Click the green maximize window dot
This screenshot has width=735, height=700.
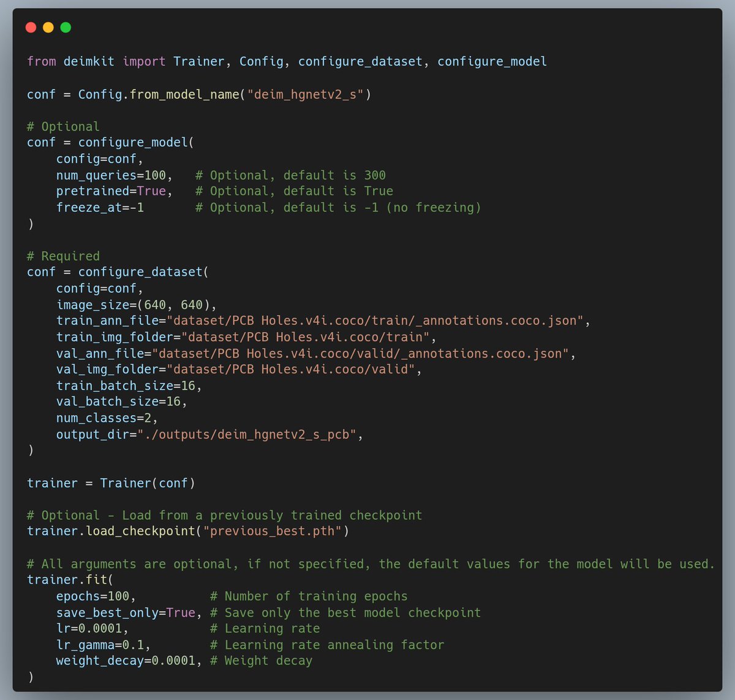(66, 28)
